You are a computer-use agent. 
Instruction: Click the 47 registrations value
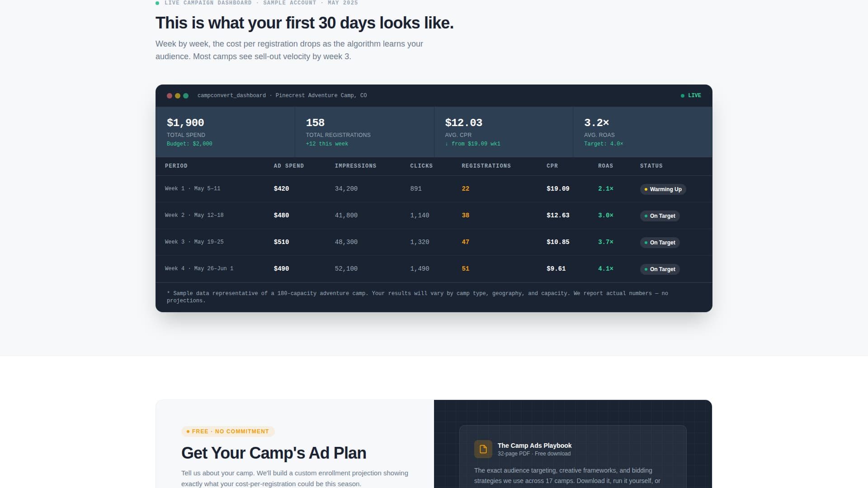[x=465, y=242]
